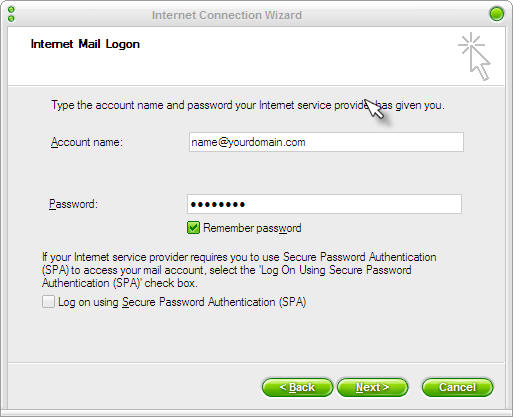Go back with the '< Back' button

(297, 387)
